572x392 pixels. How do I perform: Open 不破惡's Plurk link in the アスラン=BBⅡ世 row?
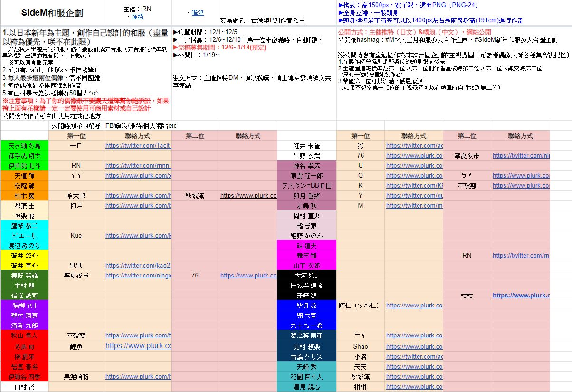(521, 185)
